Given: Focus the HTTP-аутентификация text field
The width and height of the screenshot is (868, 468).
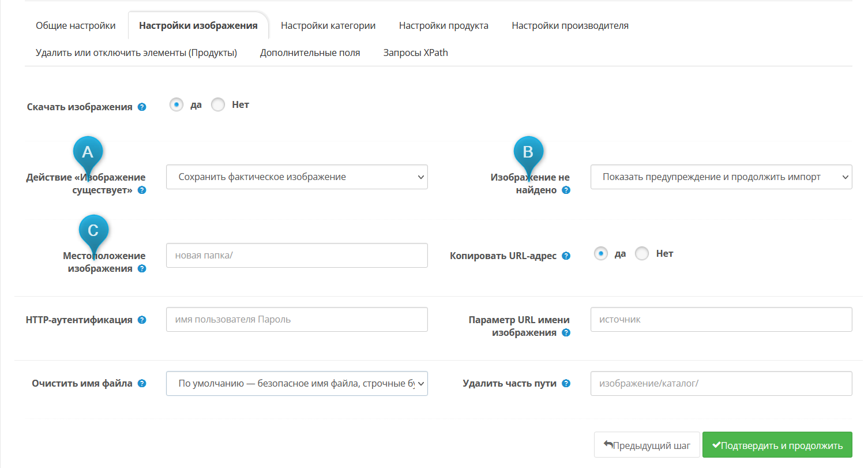Looking at the screenshot, I should pos(296,320).
